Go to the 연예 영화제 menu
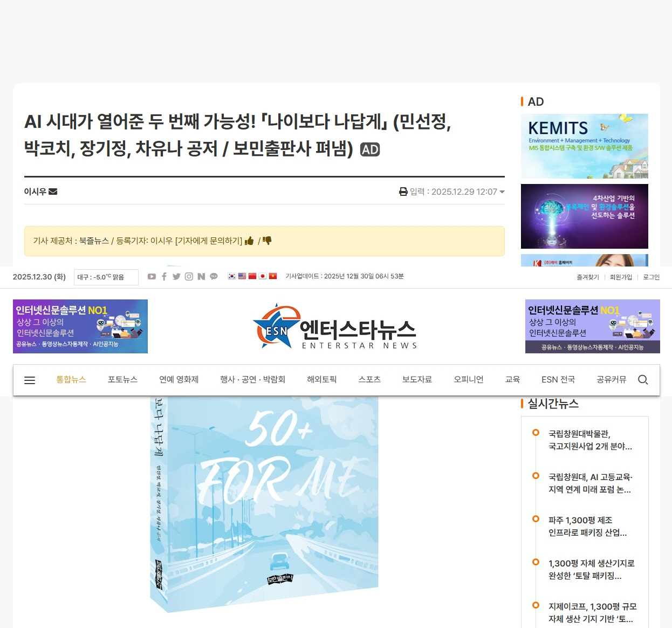 pos(179,380)
